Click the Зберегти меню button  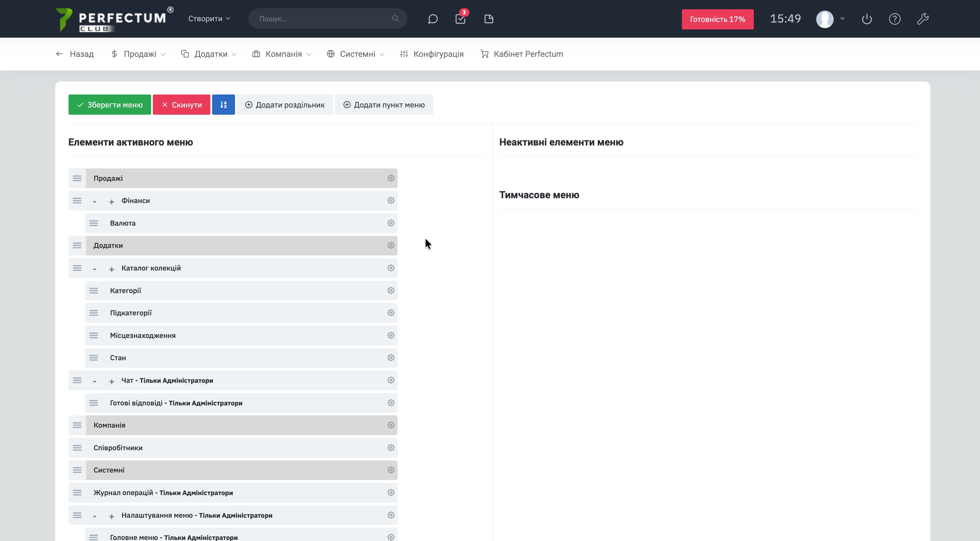pyautogui.click(x=110, y=104)
